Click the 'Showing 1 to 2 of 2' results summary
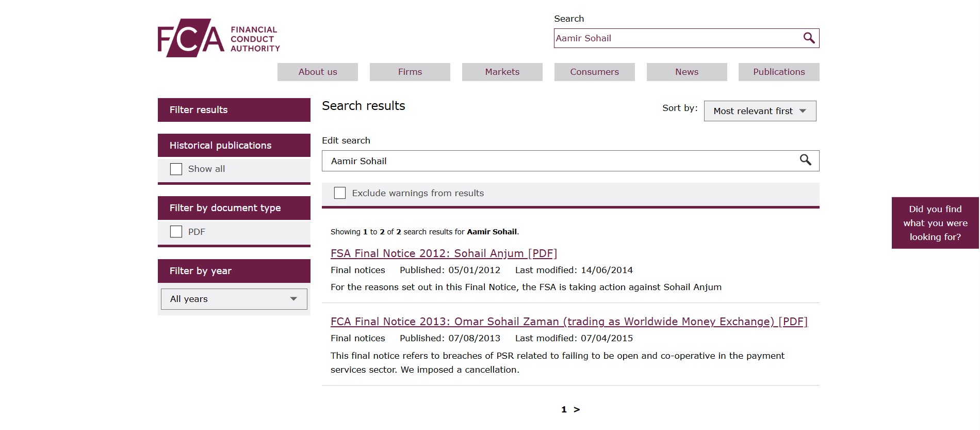 coord(424,232)
